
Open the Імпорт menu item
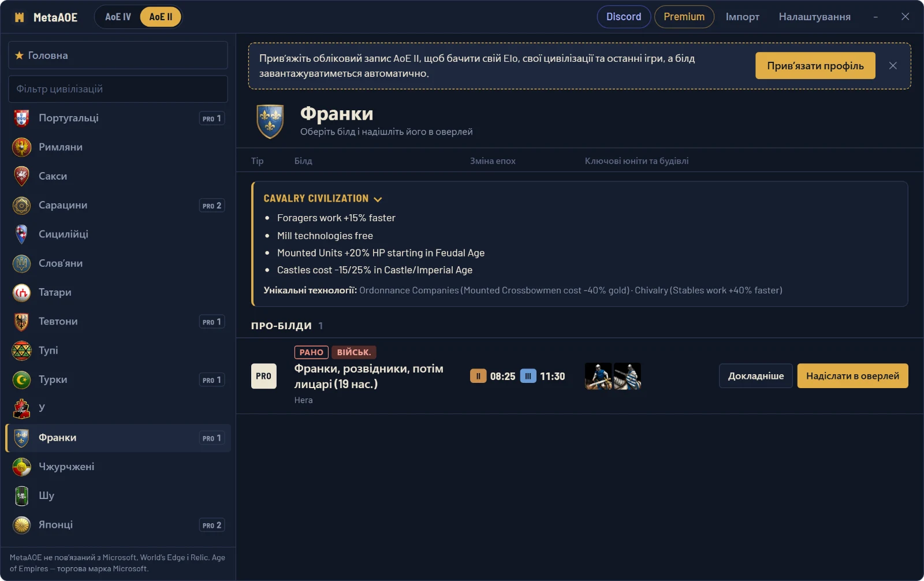pyautogui.click(x=742, y=17)
